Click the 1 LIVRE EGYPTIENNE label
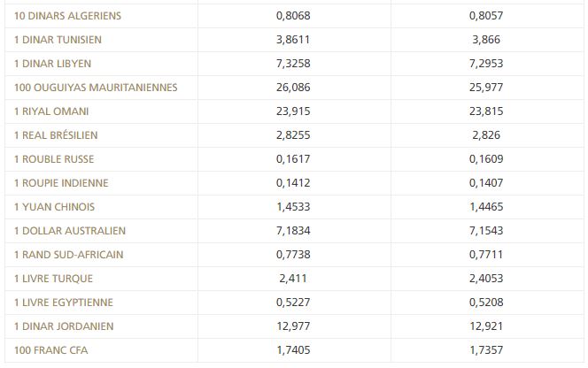 [64, 303]
